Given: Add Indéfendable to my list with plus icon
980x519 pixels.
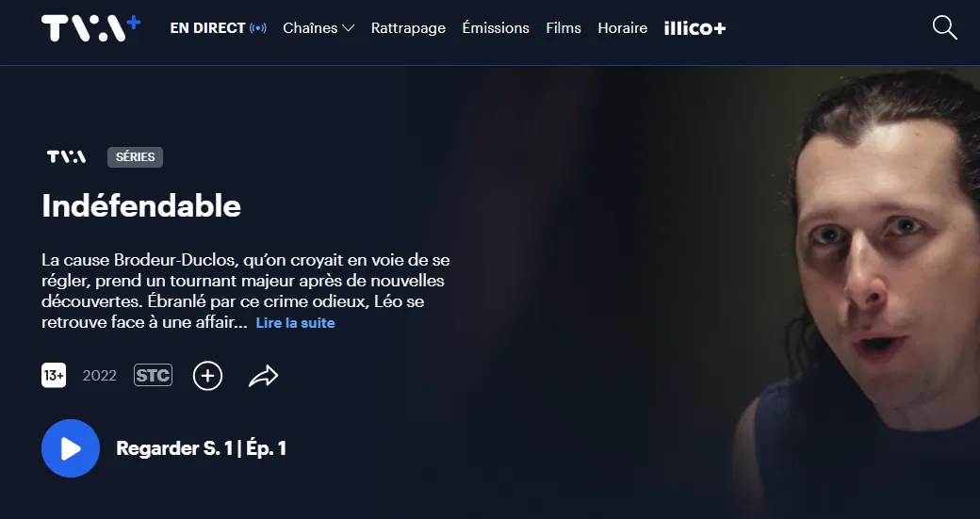Looking at the screenshot, I should tap(207, 375).
